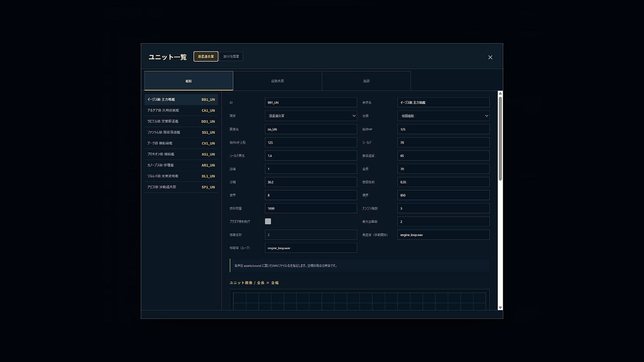
Task: Toggle the プラズマ帯を航行 checkbox
Action: tap(268, 221)
